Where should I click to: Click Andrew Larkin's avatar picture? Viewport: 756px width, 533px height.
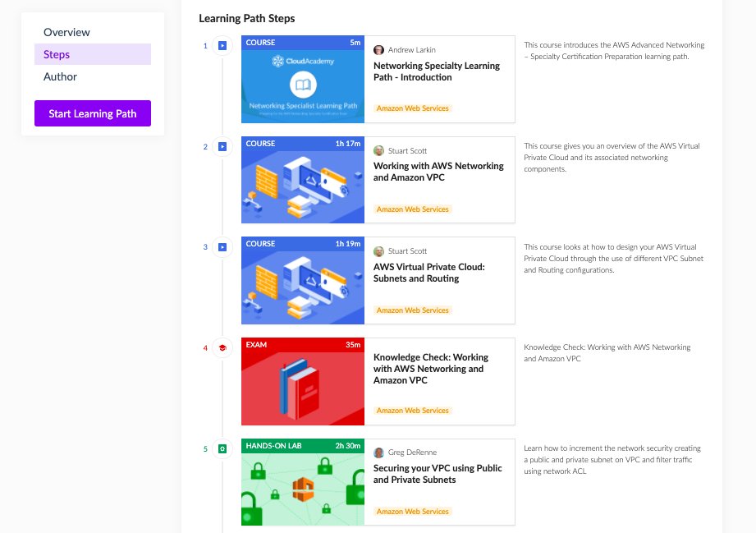pyautogui.click(x=378, y=49)
